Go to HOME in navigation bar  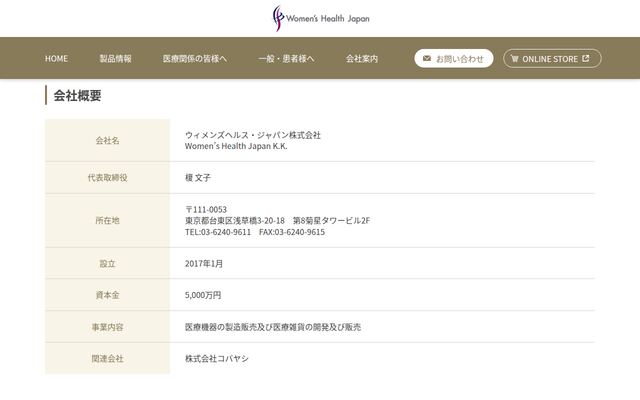(x=56, y=59)
